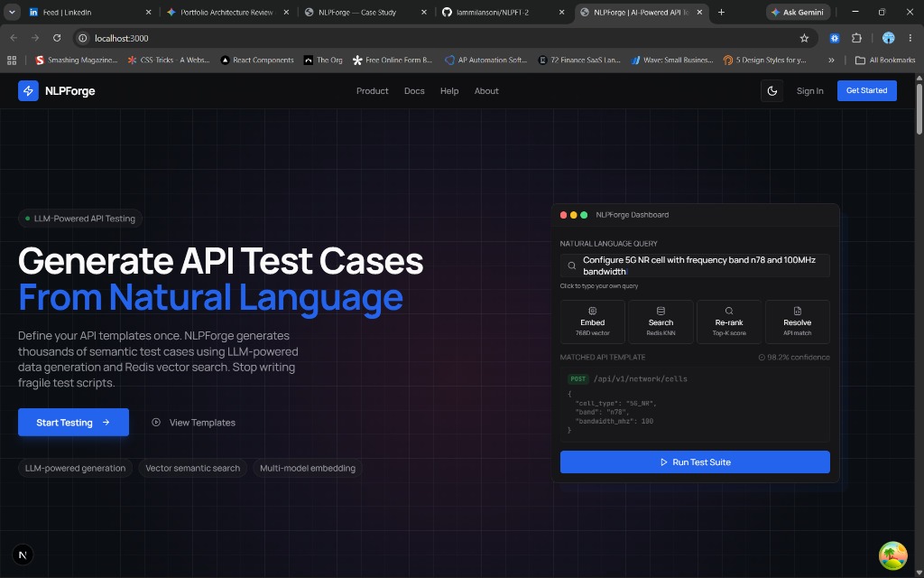Click the Ask Gemini button

tap(799, 13)
